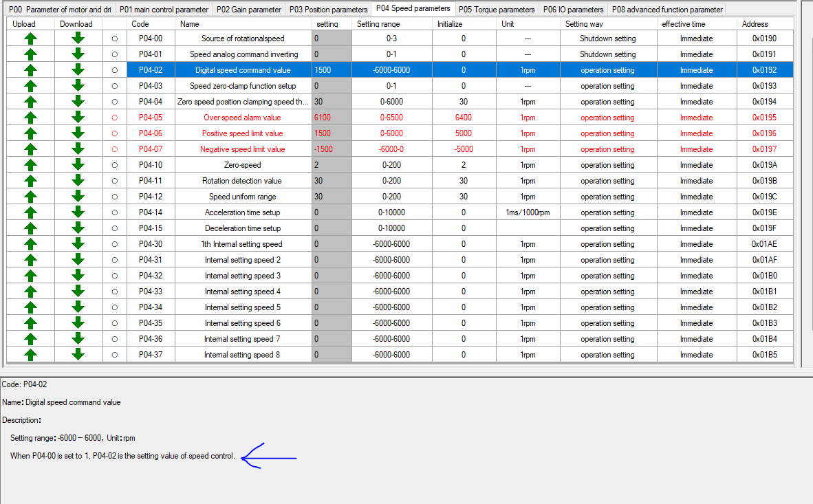Viewport: 813px width, 504px height.
Task: Download P04-07 Negative speed limit value
Action: tap(78, 149)
